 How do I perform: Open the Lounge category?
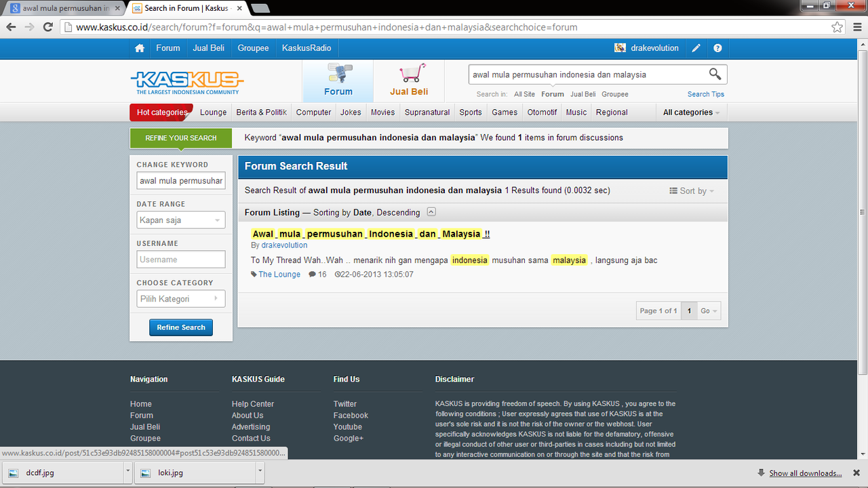point(214,113)
